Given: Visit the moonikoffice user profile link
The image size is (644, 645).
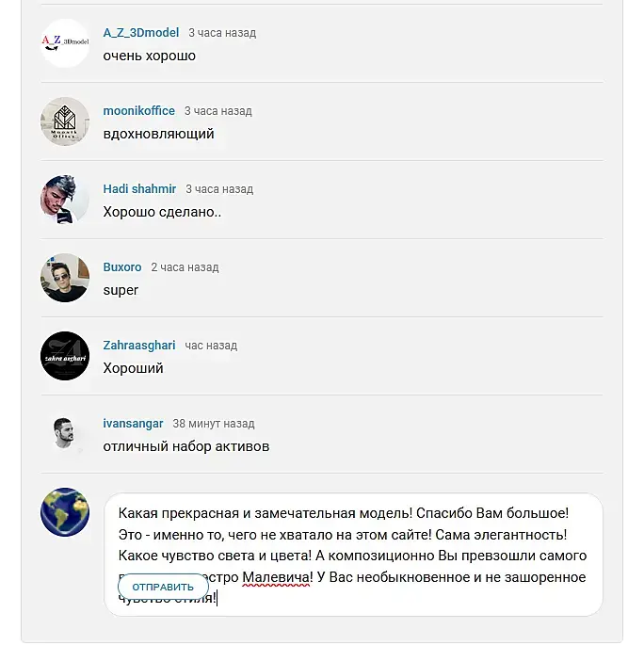Looking at the screenshot, I should point(138,110).
